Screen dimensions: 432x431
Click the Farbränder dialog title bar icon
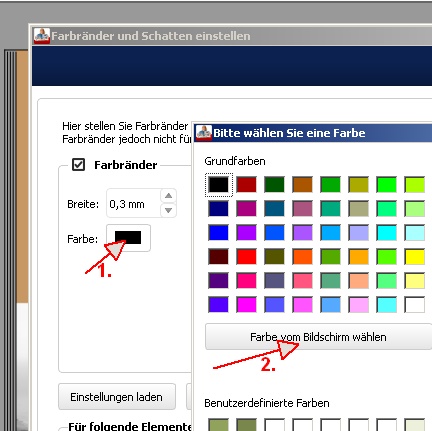[42, 36]
